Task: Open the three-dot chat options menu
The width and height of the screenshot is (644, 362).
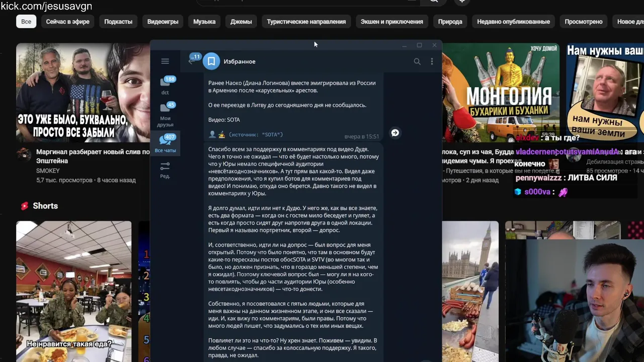Action: 432,61
